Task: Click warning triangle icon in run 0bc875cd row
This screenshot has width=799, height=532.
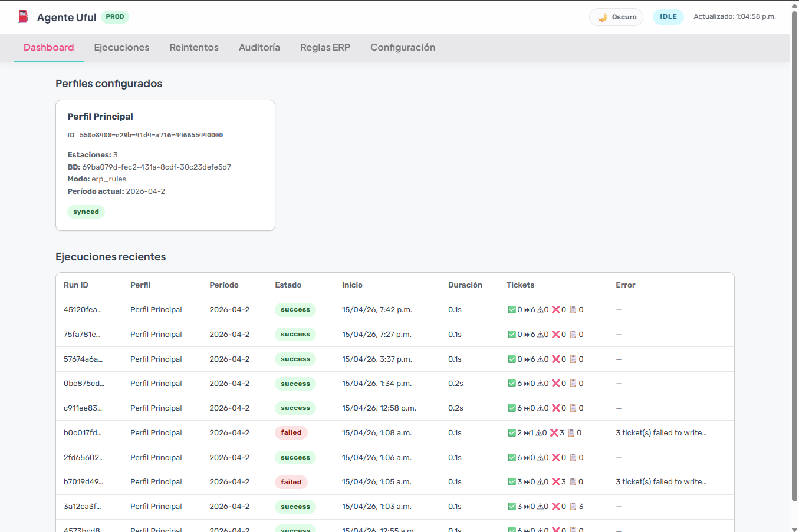Action: (540, 384)
